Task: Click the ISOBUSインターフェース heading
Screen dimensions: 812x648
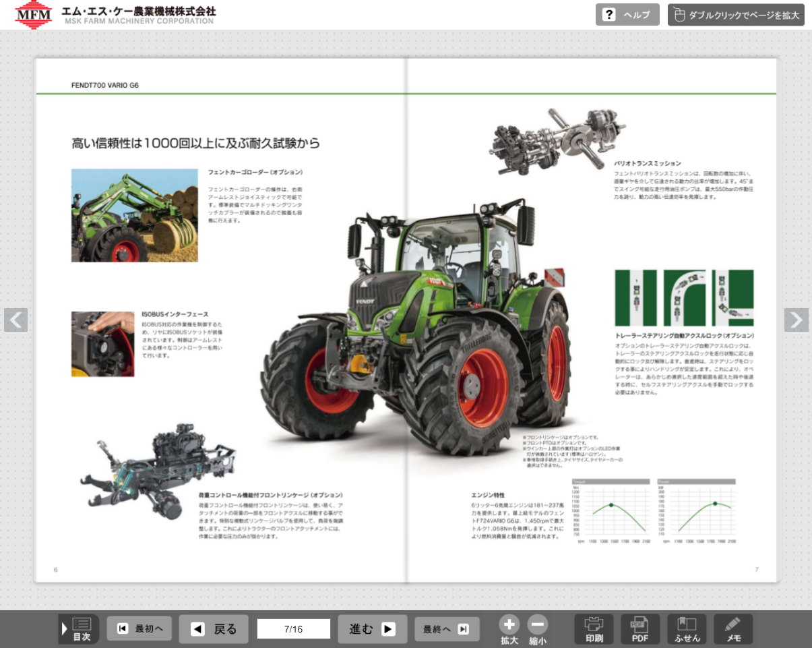Action: (175, 314)
